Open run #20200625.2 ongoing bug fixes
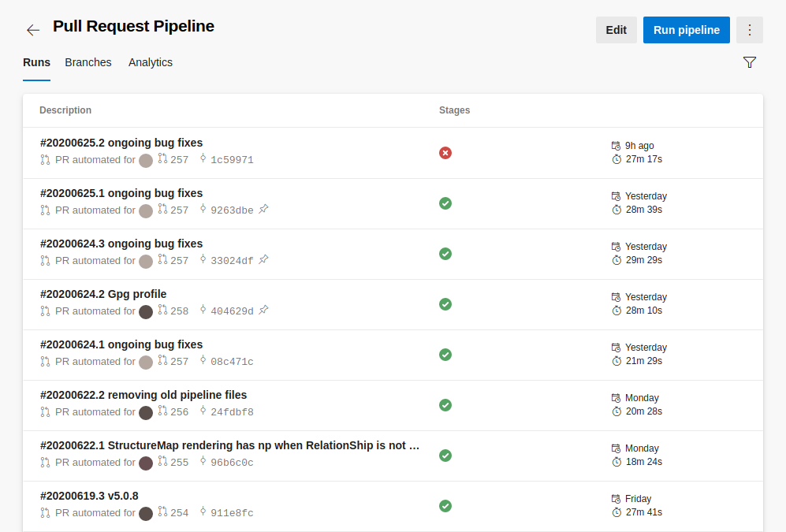Image resolution: width=786 pixels, height=532 pixels. point(121,143)
